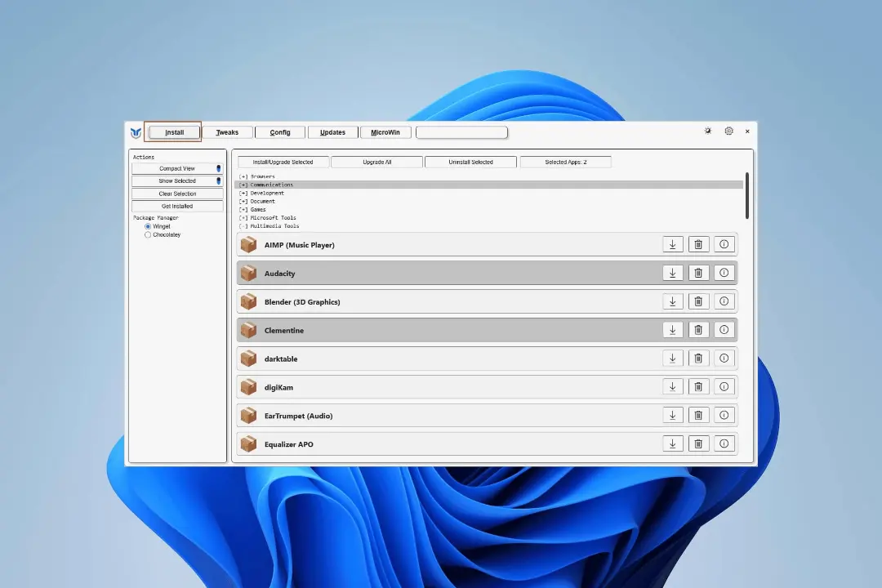Screen dimensions: 882x588
Task: Click the Uninstall Selected button
Action: (471, 162)
